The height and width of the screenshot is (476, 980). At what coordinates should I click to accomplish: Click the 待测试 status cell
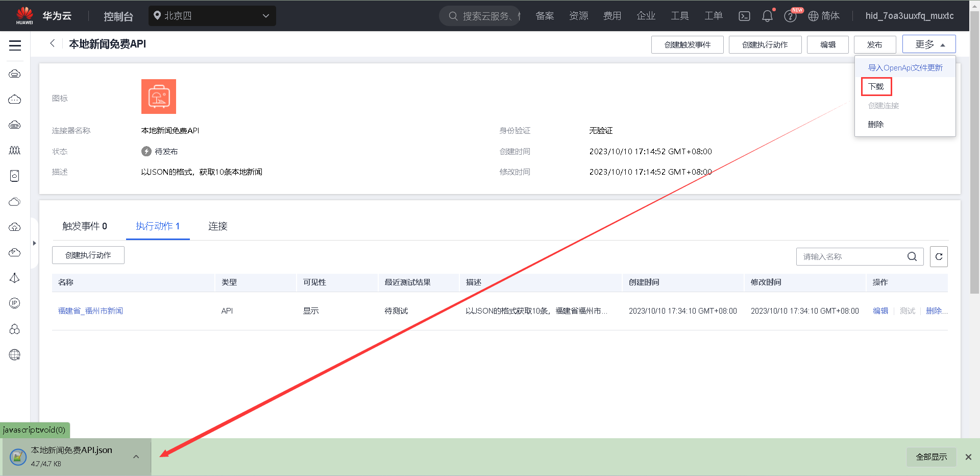coord(397,311)
